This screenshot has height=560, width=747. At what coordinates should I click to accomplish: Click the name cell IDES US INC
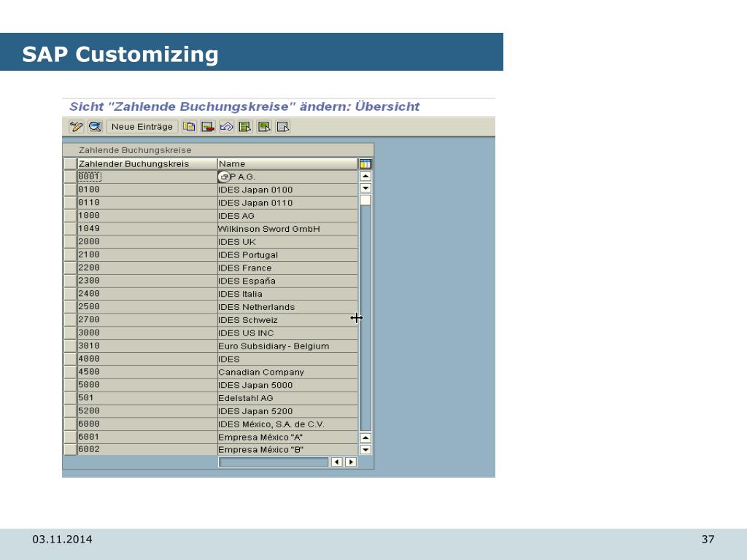[287, 332]
